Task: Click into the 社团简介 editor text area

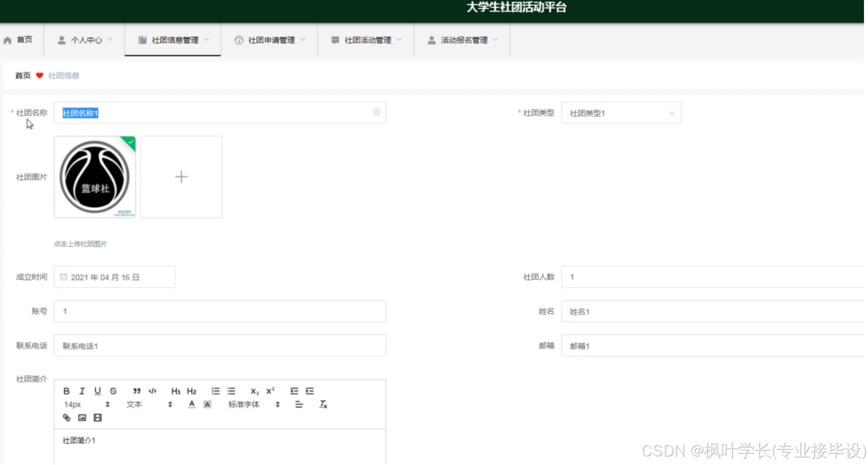Action: pos(220,447)
